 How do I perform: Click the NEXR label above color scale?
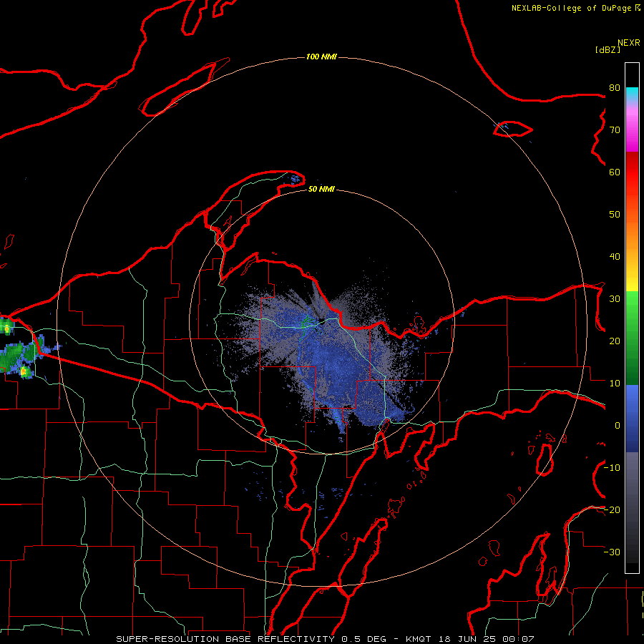pos(629,43)
